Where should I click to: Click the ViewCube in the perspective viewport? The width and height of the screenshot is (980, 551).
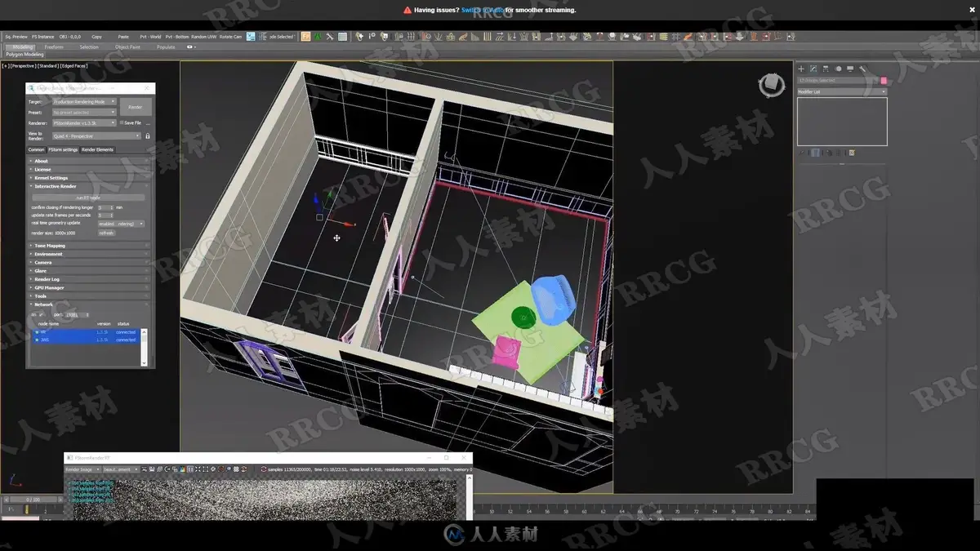[x=770, y=84]
